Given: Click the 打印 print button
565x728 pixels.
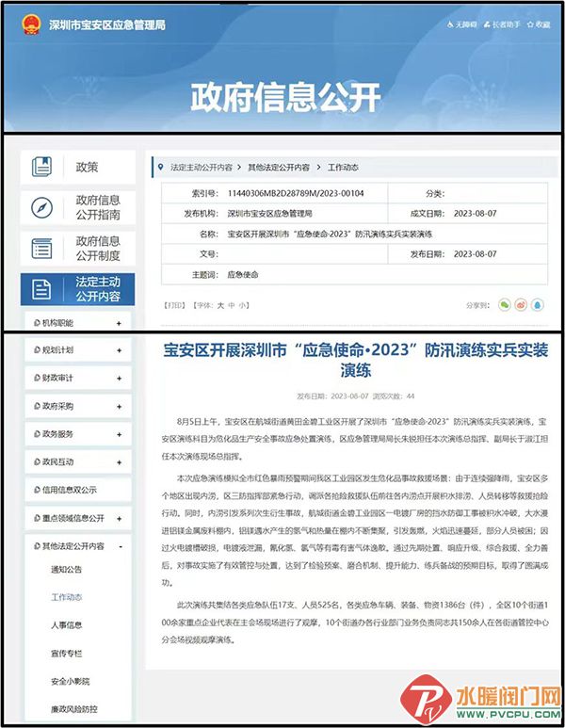Looking at the screenshot, I should click(x=174, y=305).
